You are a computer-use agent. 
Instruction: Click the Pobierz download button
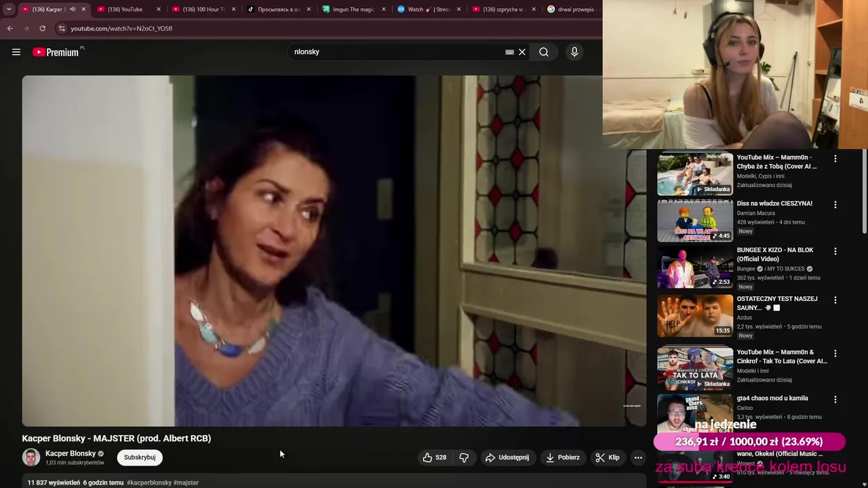(x=563, y=457)
